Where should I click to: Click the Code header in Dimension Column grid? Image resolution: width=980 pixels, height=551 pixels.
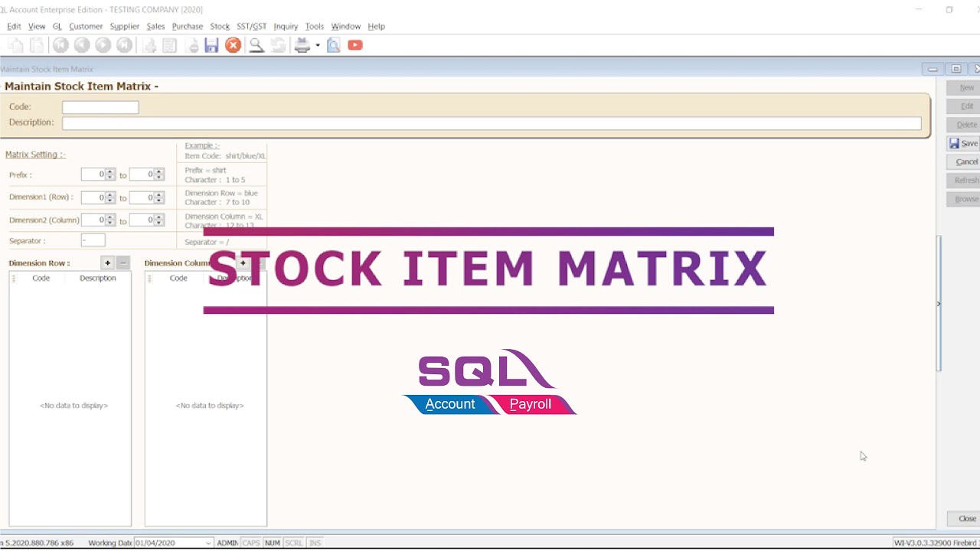(178, 279)
